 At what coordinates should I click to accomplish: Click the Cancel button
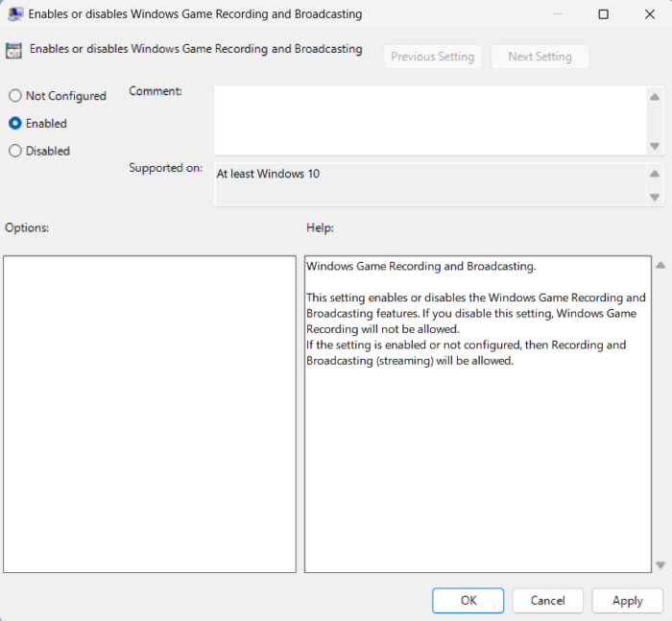(547, 601)
